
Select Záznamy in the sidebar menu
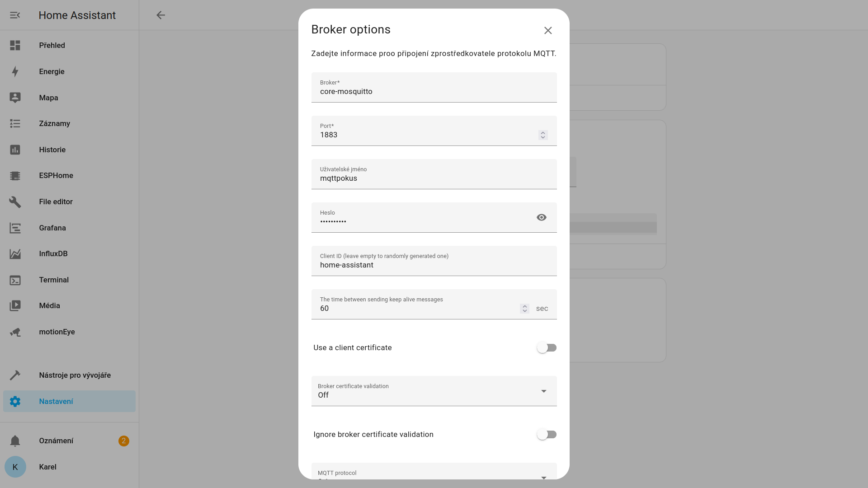point(54,124)
